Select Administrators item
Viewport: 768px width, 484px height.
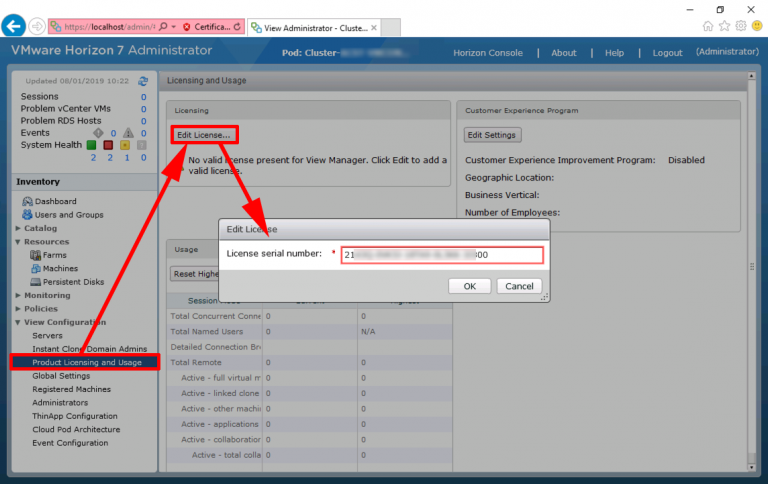(x=60, y=403)
